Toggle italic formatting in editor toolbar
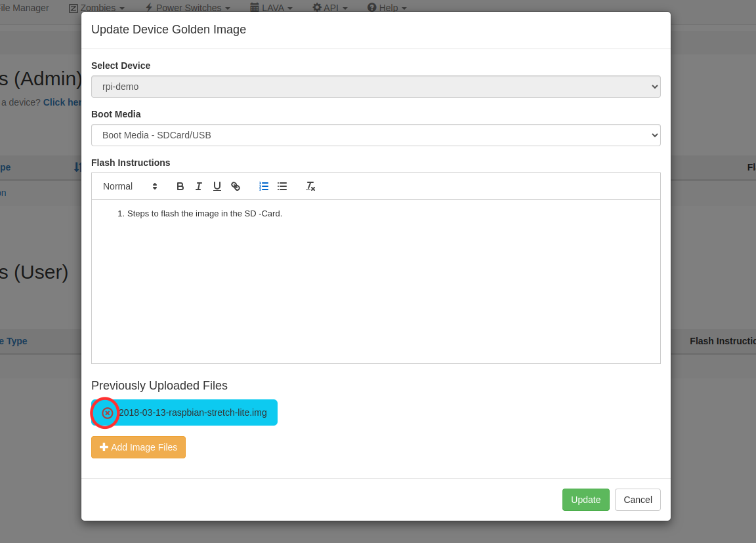This screenshot has height=543, width=756. (199, 186)
